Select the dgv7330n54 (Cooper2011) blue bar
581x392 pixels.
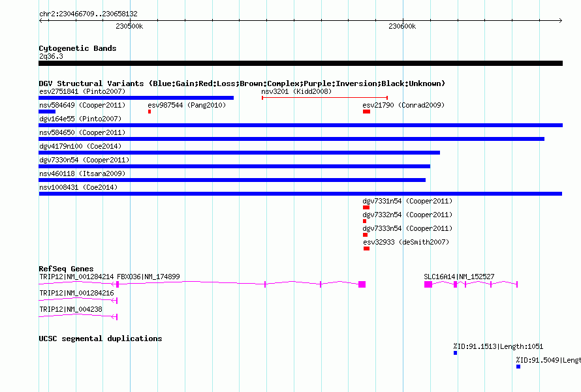coord(234,166)
